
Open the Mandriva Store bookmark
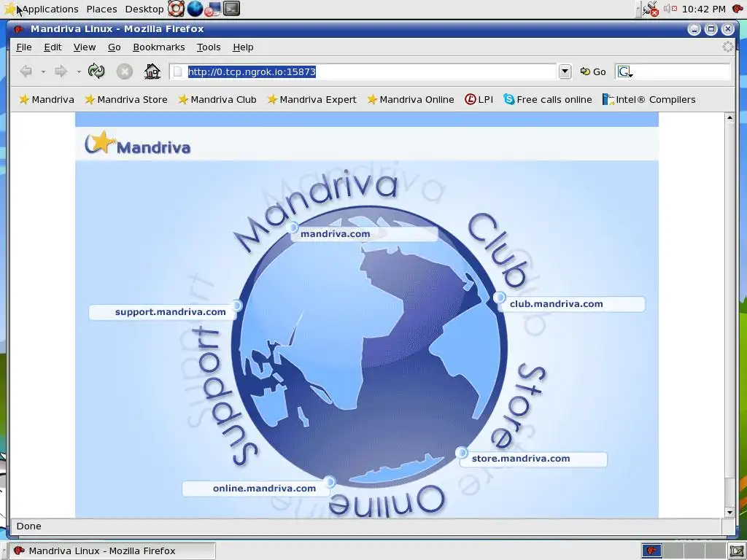[125, 99]
